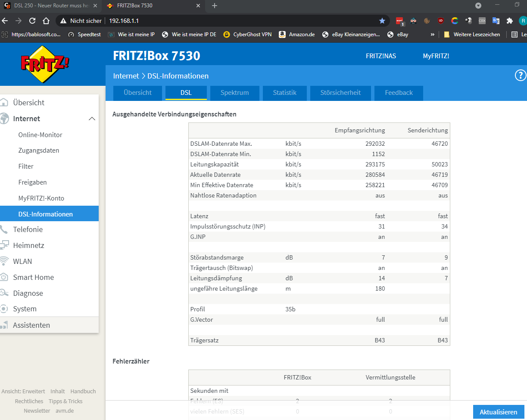Open the Chrome profile avatar R
527x420 pixels.
(523, 21)
